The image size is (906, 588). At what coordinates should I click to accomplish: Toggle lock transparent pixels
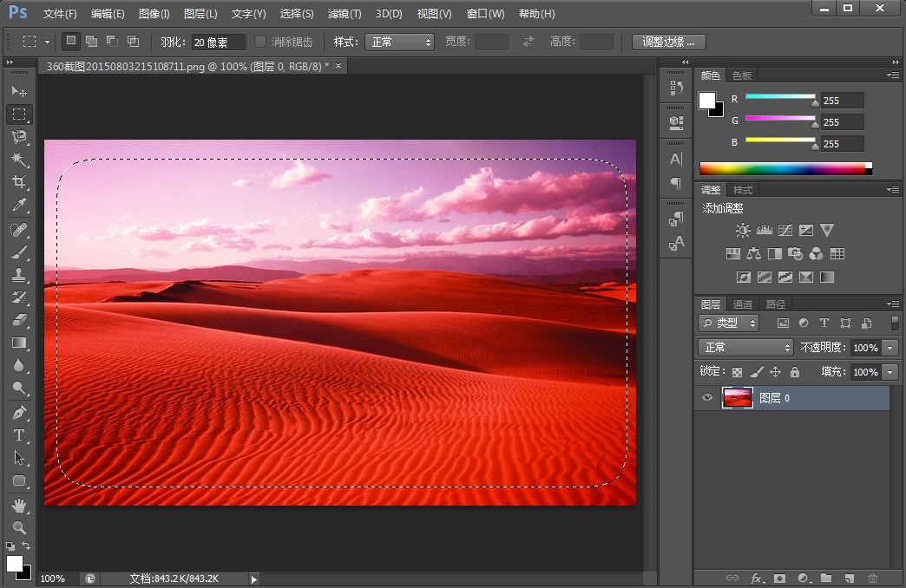coord(738,372)
